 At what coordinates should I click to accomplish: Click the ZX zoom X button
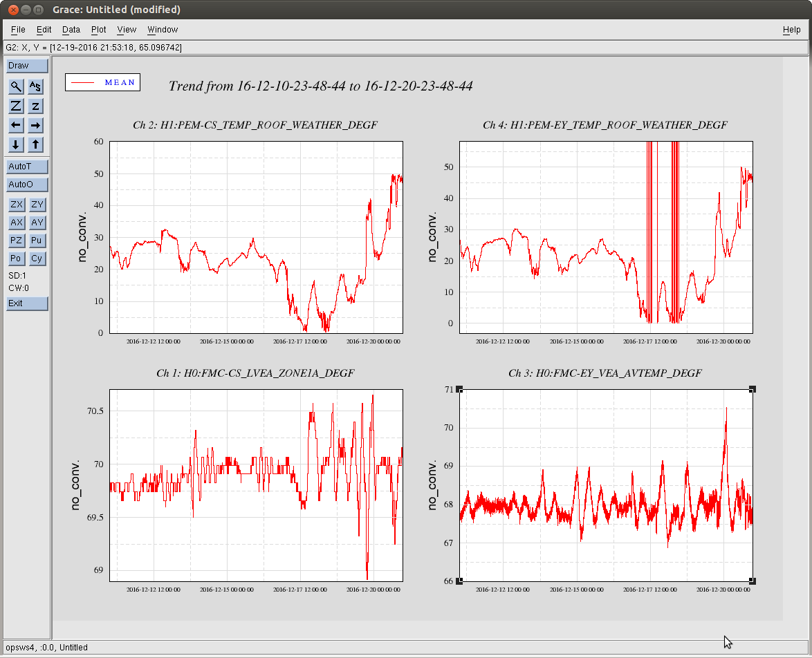coord(17,205)
